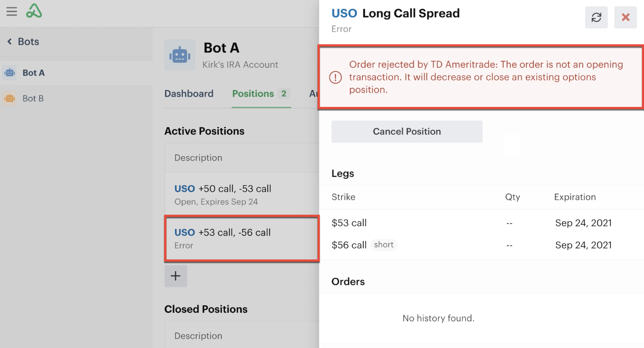Click the refresh icon in position panel
This screenshot has height=348, width=644.
(596, 17)
